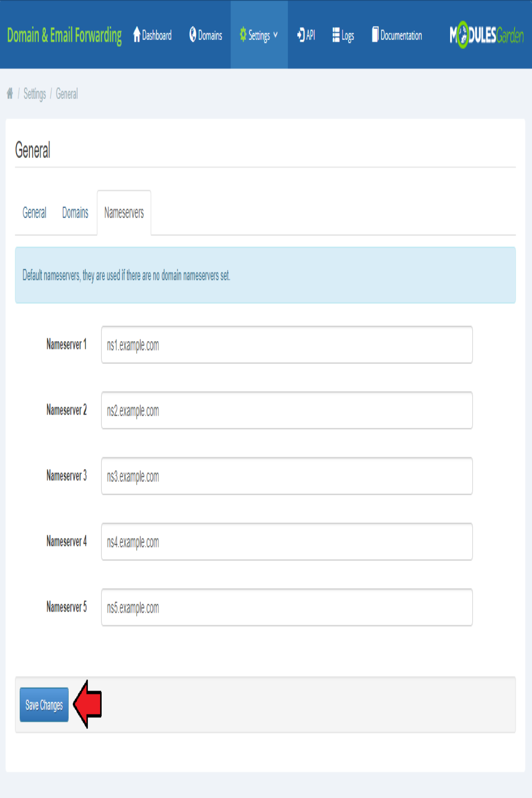Switch to the Domains settings tab
Image resolution: width=532 pixels, height=798 pixels.
75,213
